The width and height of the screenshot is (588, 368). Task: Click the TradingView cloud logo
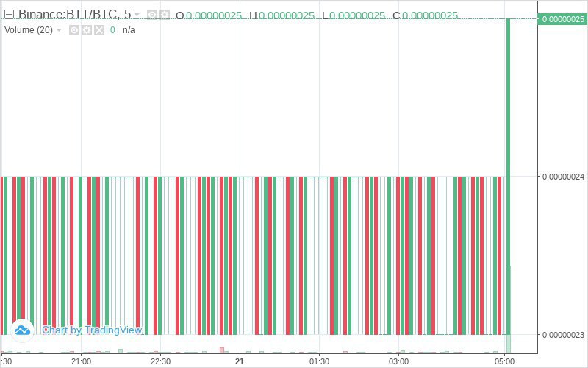coord(22,330)
